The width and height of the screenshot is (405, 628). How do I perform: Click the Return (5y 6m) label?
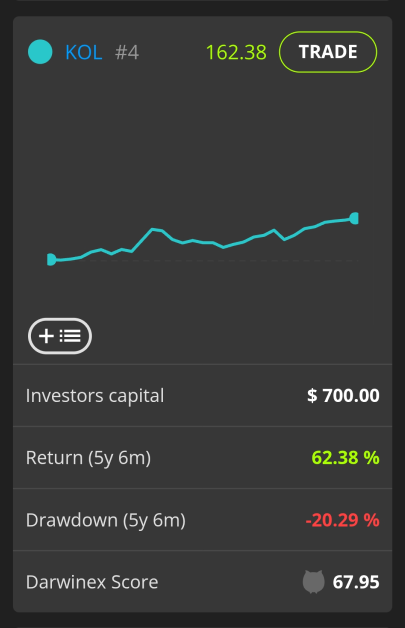click(x=89, y=458)
